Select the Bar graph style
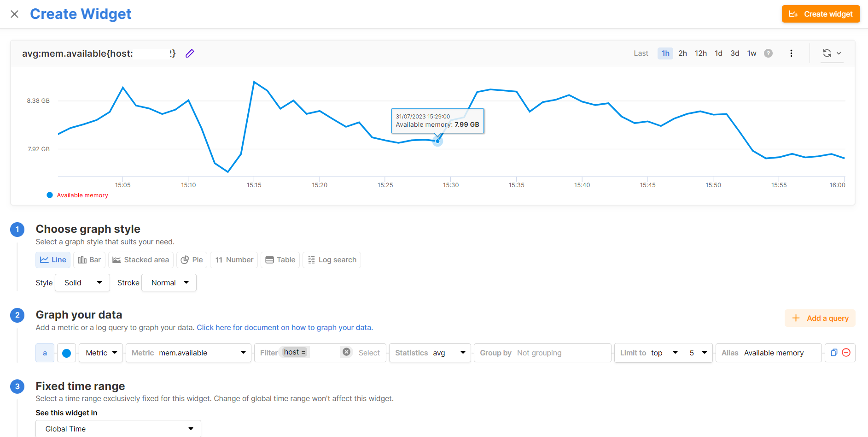868x437 pixels. point(89,260)
